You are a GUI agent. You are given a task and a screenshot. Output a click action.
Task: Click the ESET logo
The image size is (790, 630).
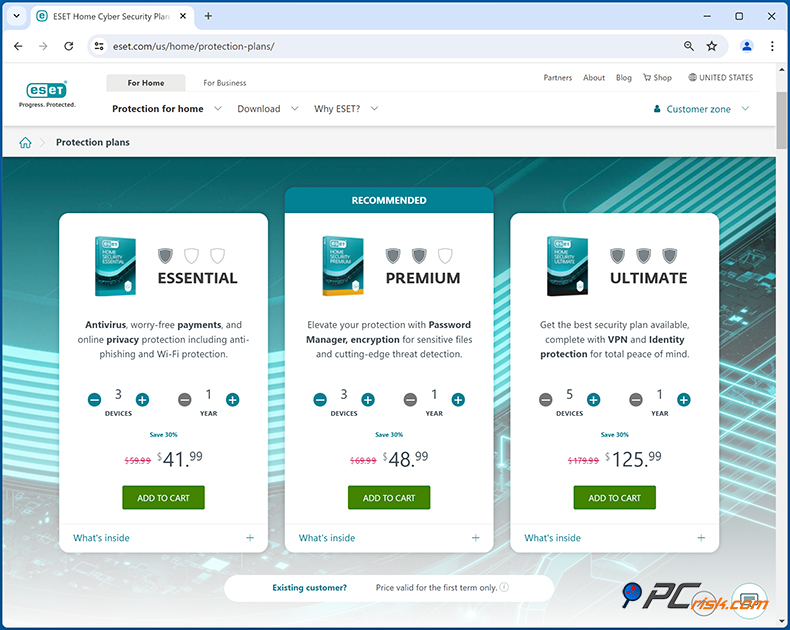click(47, 94)
